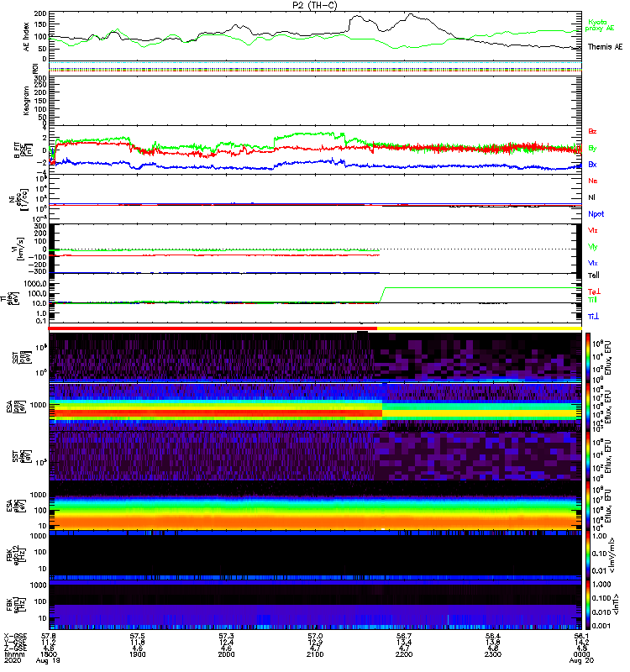Screen dimensions: 630x672
Task: Click the yellow segment of the status bar
Action: [x=479, y=328]
